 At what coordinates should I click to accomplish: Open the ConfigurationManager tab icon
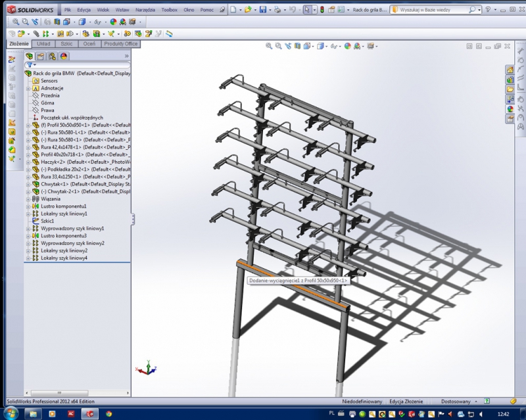click(52, 57)
